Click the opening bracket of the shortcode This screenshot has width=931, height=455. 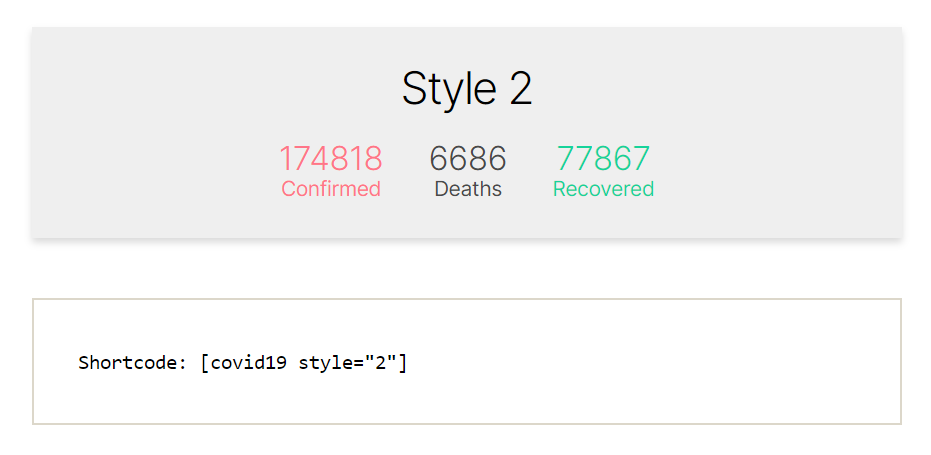[x=204, y=362]
